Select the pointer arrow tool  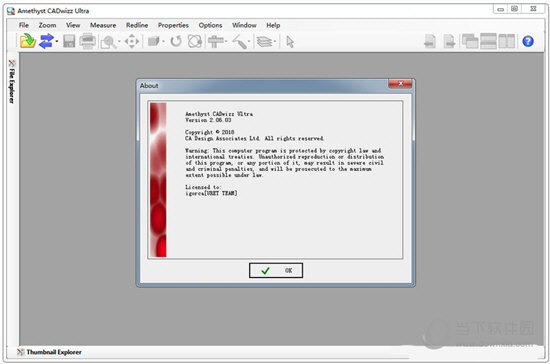tap(290, 42)
